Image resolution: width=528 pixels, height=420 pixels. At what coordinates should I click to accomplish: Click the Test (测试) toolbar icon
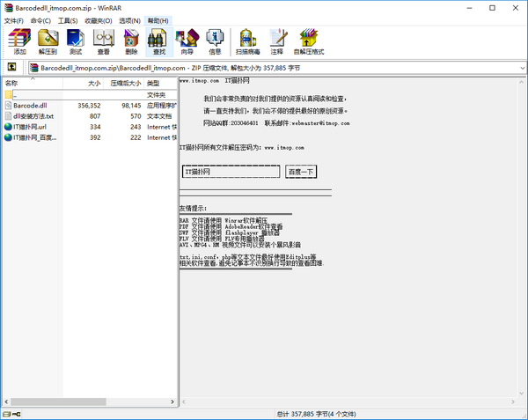(x=76, y=41)
